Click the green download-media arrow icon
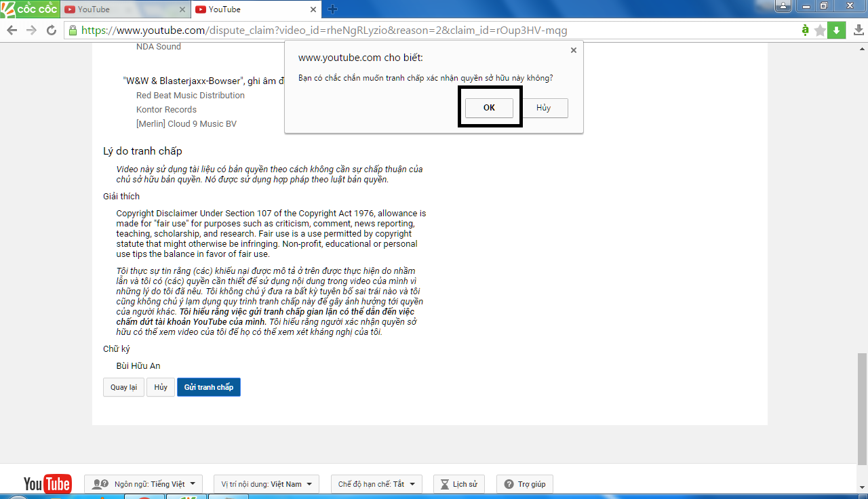The image size is (868, 499). click(x=837, y=30)
